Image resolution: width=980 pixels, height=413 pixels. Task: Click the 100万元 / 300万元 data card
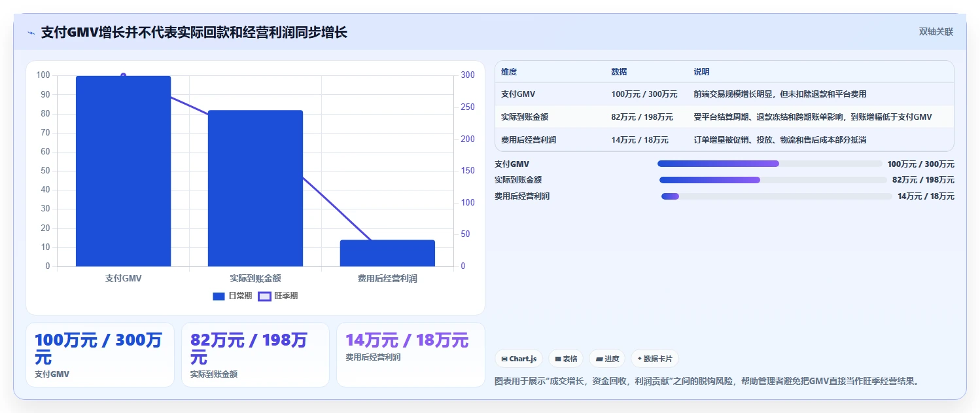99,355
